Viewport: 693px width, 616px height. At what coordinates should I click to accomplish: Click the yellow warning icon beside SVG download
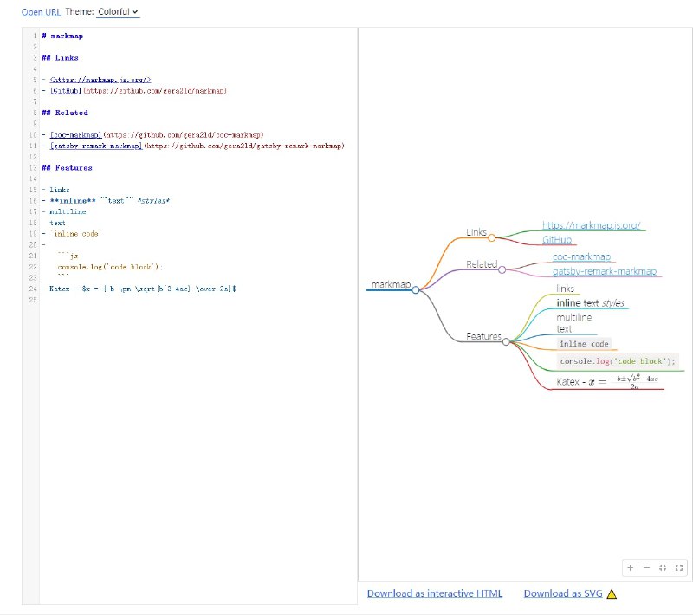tap(612, 593)
